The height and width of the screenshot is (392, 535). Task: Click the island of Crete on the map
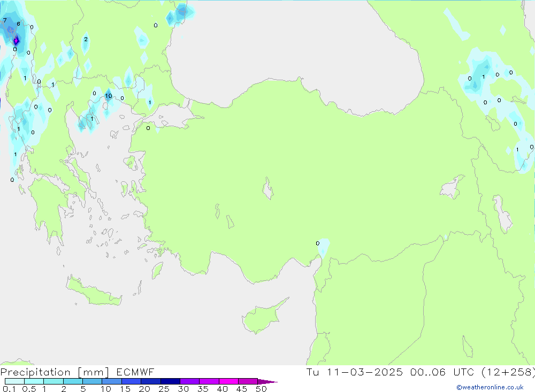tap(91, 293)
